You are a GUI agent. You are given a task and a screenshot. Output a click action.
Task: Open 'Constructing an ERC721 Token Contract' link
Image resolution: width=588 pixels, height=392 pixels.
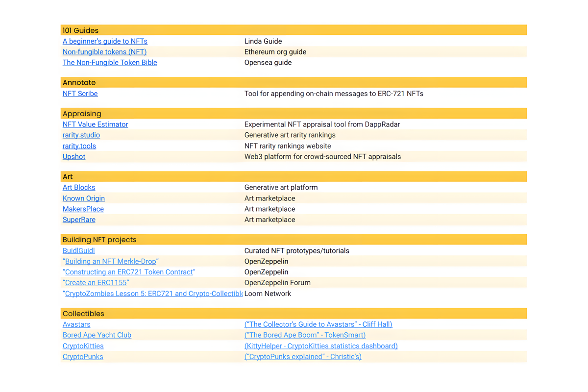tap(130, 272)
